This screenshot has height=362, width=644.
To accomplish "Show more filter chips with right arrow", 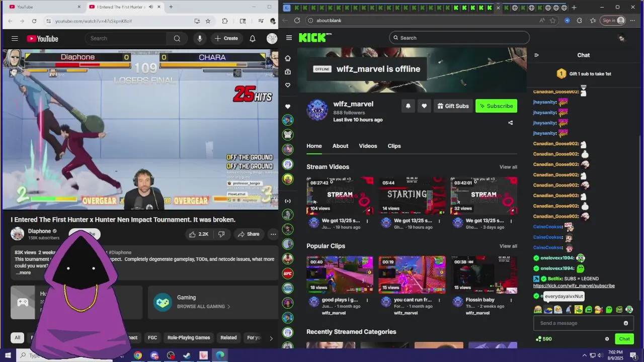I will 271,338.
